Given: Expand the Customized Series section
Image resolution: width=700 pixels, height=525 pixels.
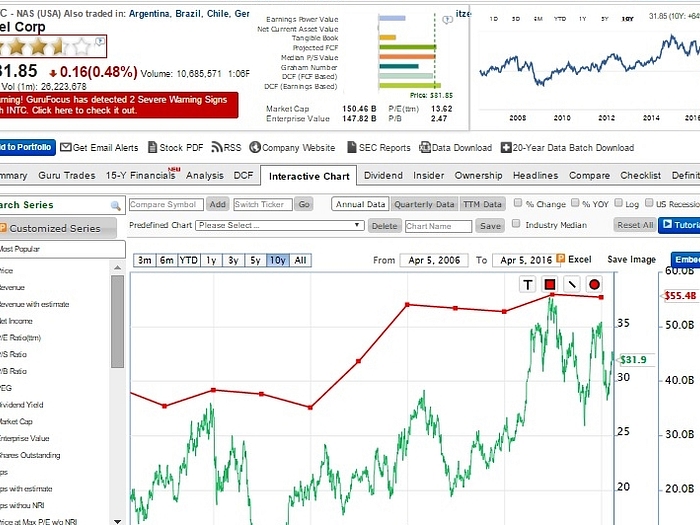Looking at the screenshot, I should 62,228.
